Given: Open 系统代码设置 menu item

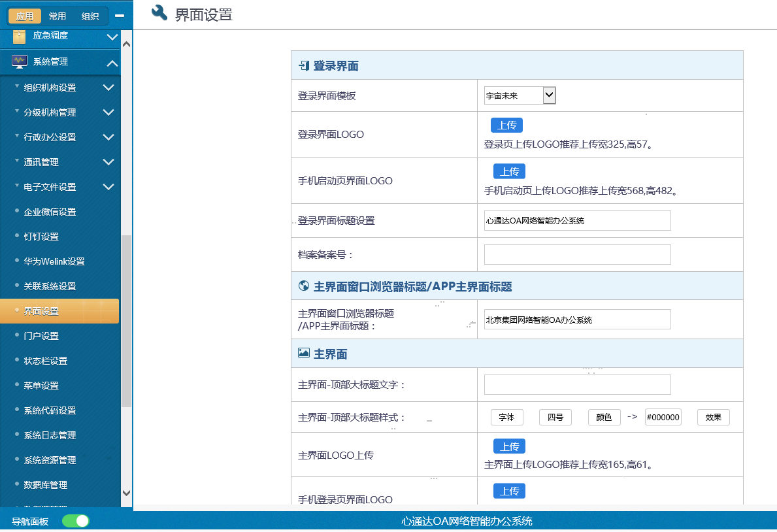Looking at the screenshot, I should pos(50,410).
